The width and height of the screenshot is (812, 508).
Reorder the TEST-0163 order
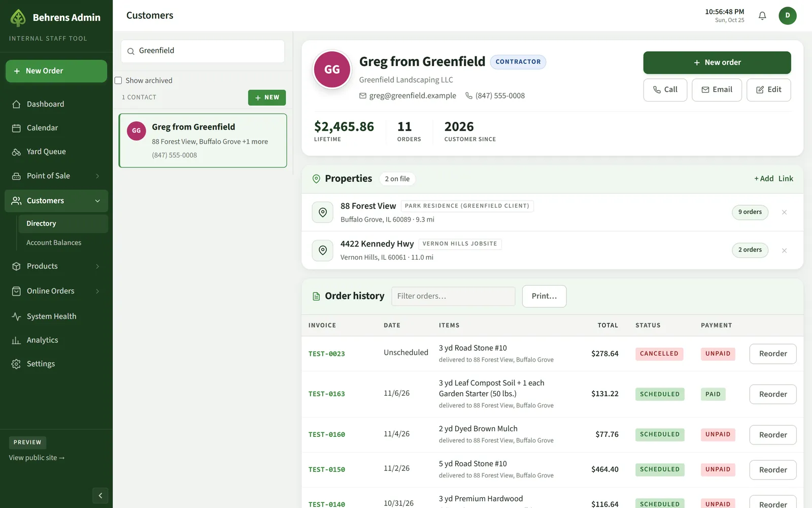point(773,394)
